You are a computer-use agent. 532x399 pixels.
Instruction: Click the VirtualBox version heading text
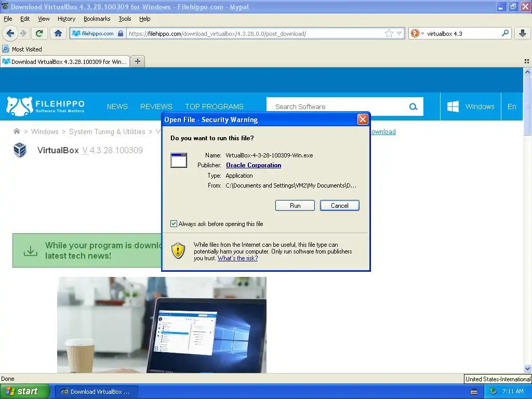click(x=90, y=150)
